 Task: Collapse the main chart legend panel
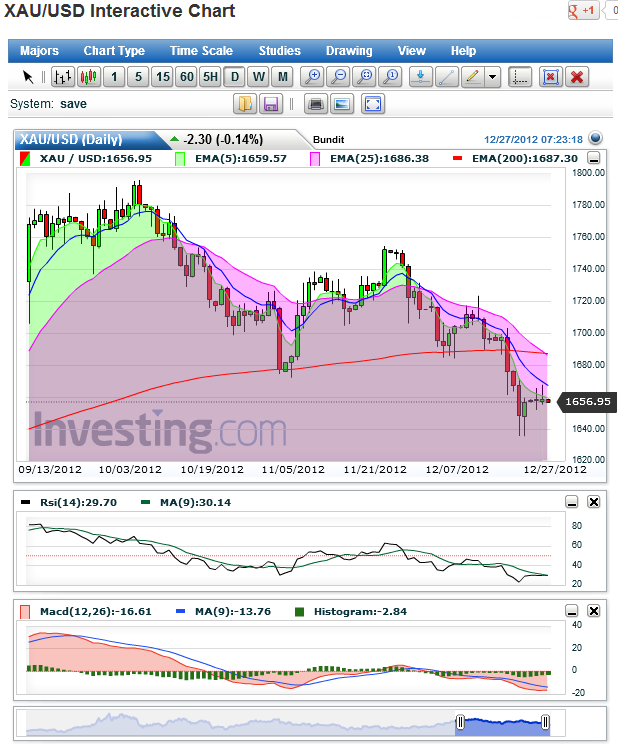coord(594,157)
